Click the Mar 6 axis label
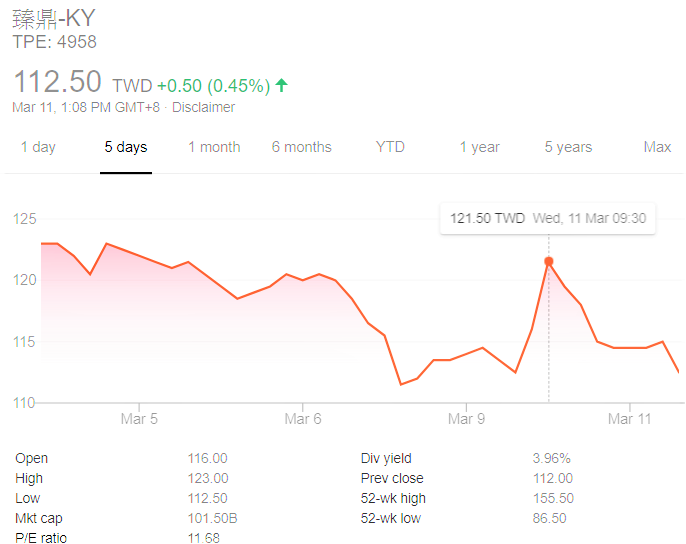The image size is (686, 544). [x=303, y=419]
